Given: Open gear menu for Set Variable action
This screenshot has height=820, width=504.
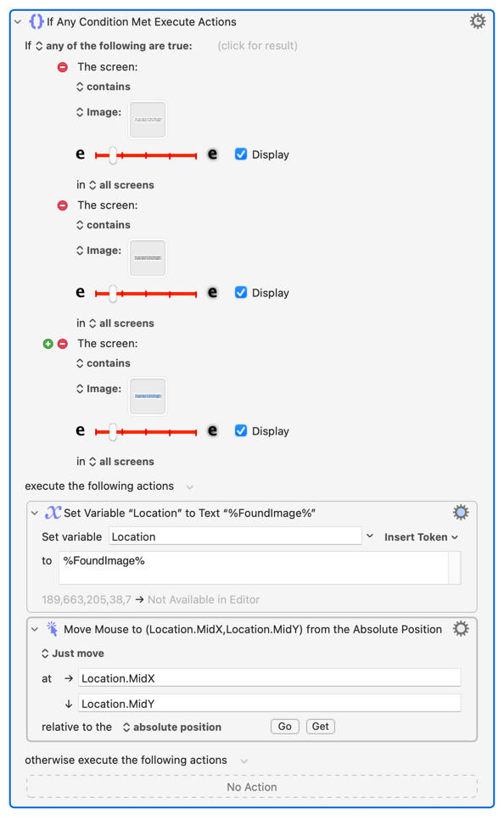Looking at the screenshot, I should click(x=461, y=513).
